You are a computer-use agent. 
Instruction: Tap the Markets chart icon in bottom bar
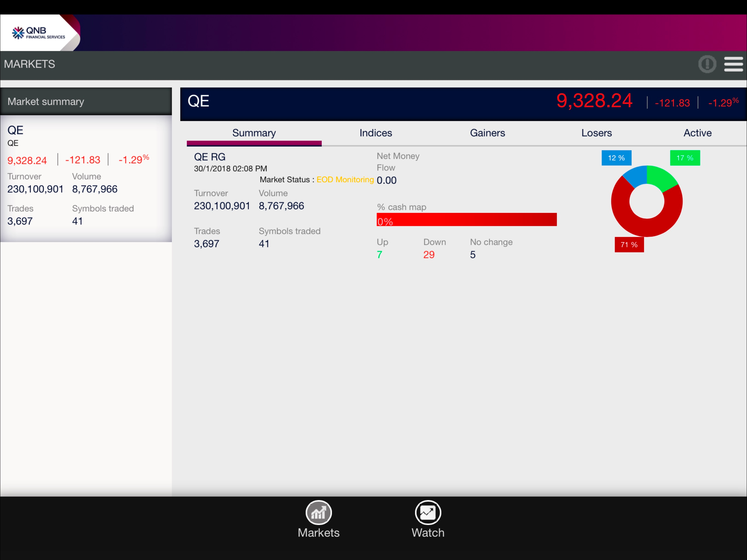(x=319, y=512)
